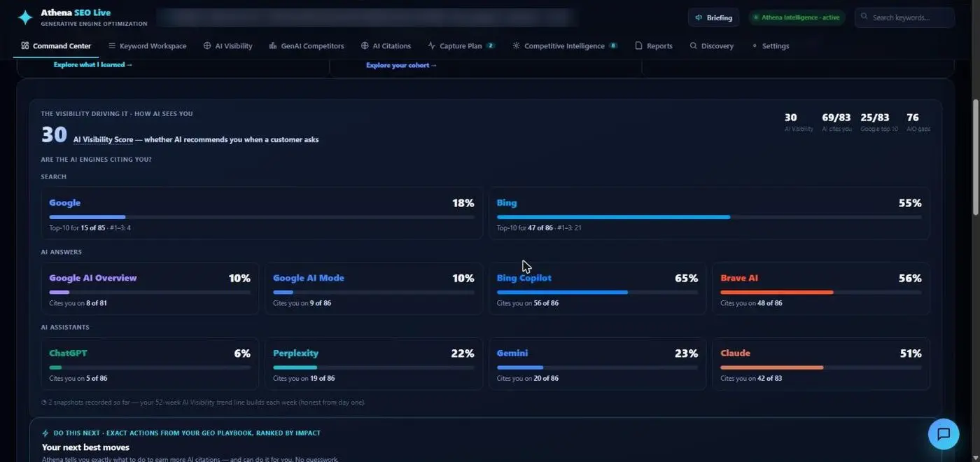Select the Google AI Overview card title

[93, 278]
